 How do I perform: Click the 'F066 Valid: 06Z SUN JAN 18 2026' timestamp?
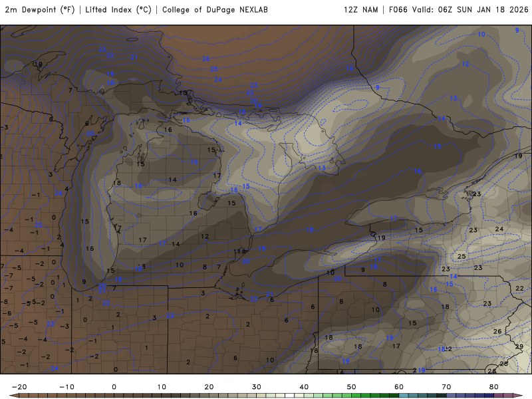click(x=459, y=10)
